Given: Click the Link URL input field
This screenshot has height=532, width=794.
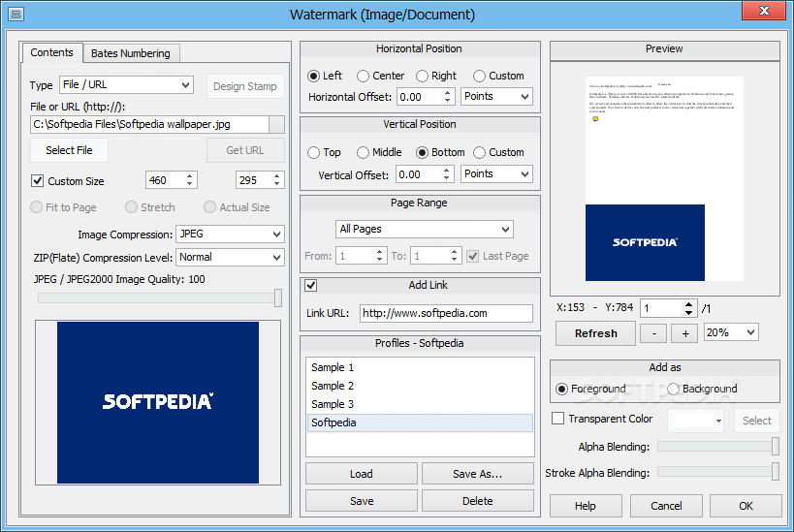Looking at the screenshot, I should pos(446,313).
